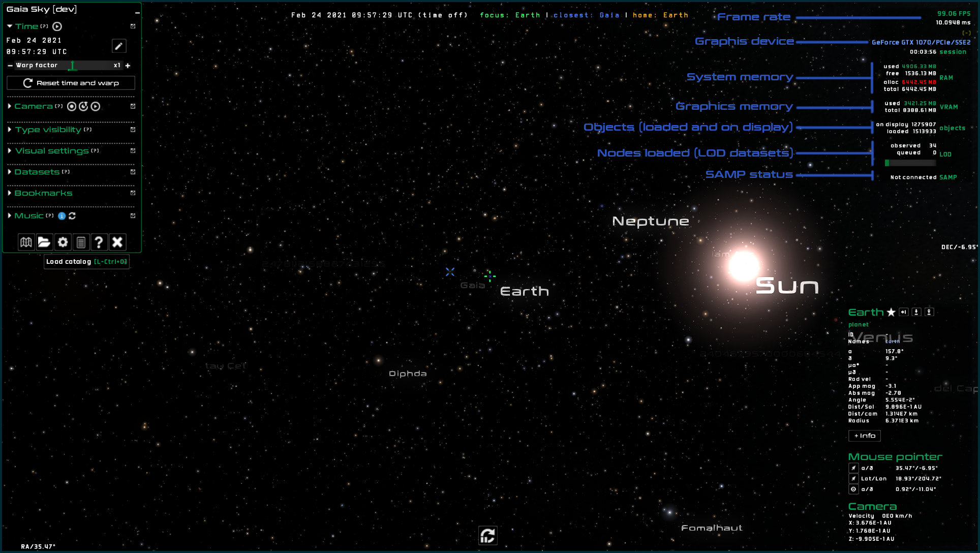Screen dimensions: 980x553
Task: Click 'focus: Earth' in top bar
Action: coord(510,15)
